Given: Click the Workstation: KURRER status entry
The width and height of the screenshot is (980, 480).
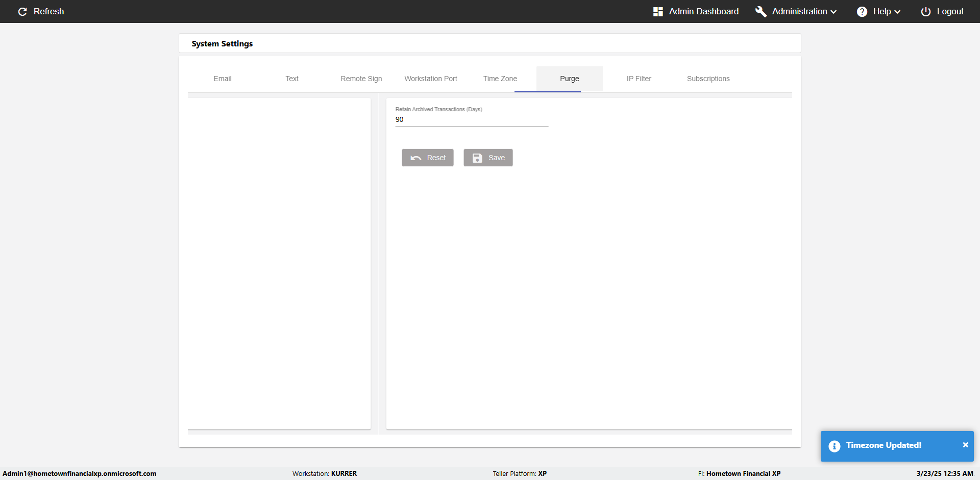Looking at the screenshot, I should [325, 474].
